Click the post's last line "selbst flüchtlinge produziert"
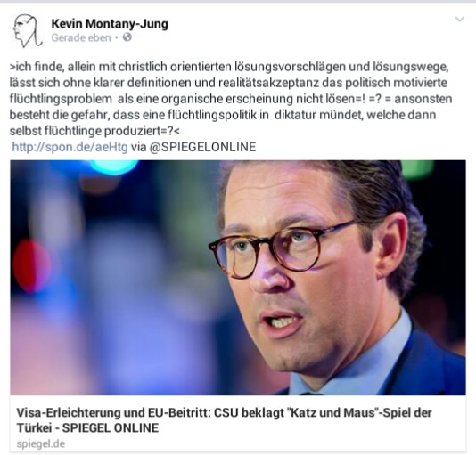The image size is (476, 455). point(94,131)
